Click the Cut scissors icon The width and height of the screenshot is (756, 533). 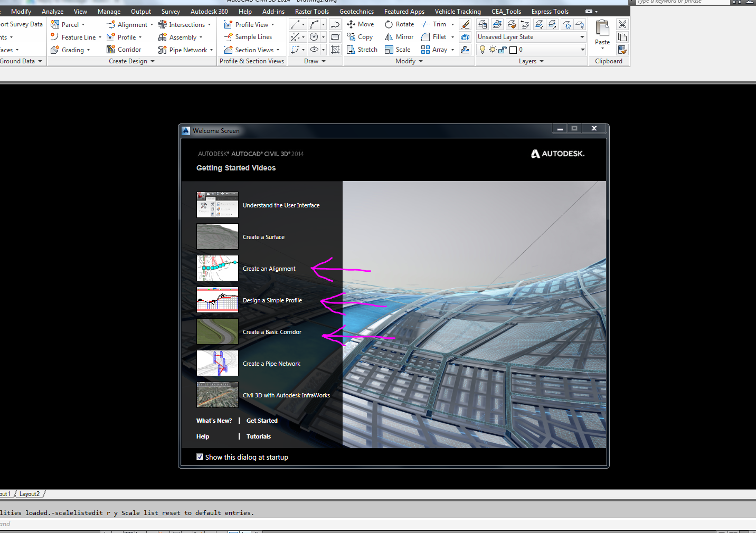(x=622, y=24)
